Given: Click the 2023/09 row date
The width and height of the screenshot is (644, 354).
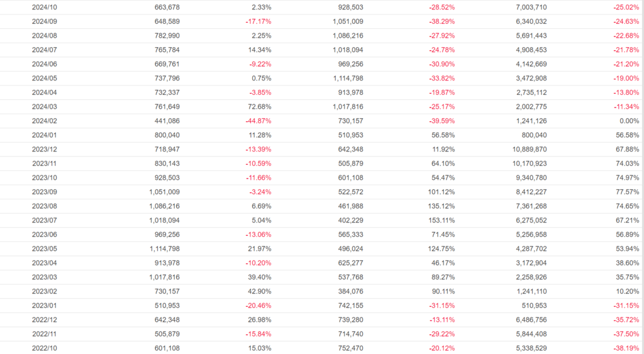Looking at the screenshot, I should 45,192.
